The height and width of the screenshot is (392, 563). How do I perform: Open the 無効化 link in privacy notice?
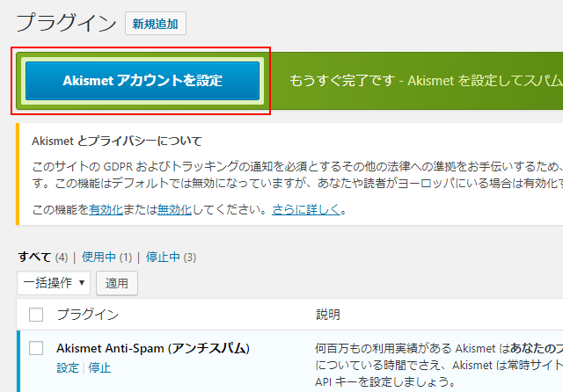(174, 209)
